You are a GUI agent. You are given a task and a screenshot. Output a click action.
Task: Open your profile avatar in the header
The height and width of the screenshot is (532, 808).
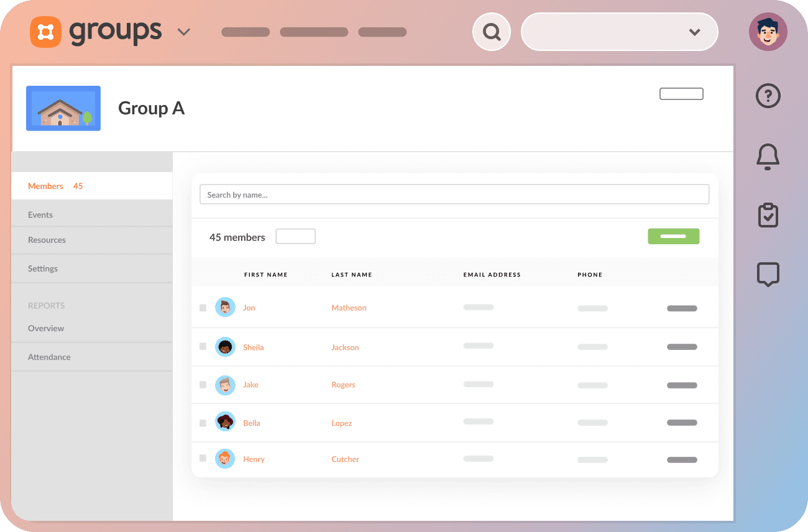click(x=768, y=31)
